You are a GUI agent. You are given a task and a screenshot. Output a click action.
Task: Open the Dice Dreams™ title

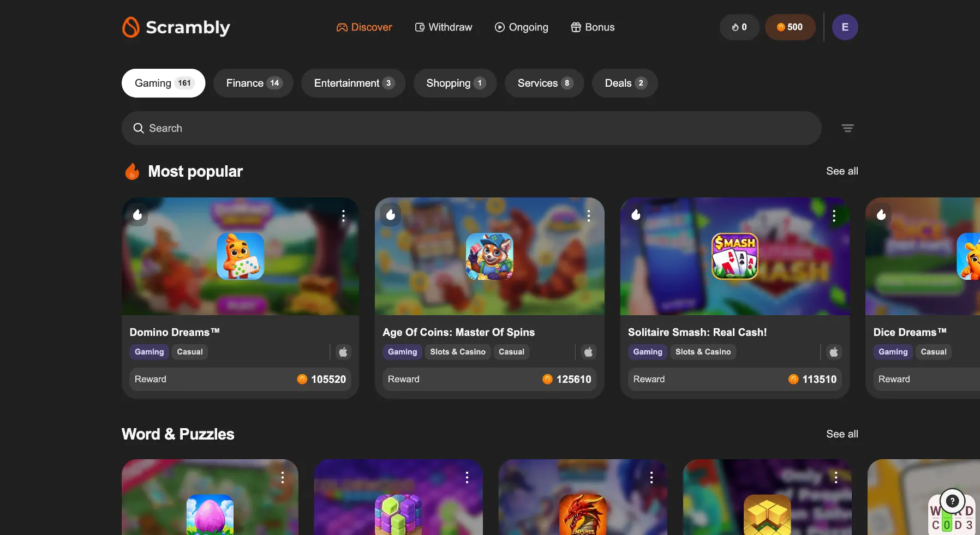coord(910,332)
